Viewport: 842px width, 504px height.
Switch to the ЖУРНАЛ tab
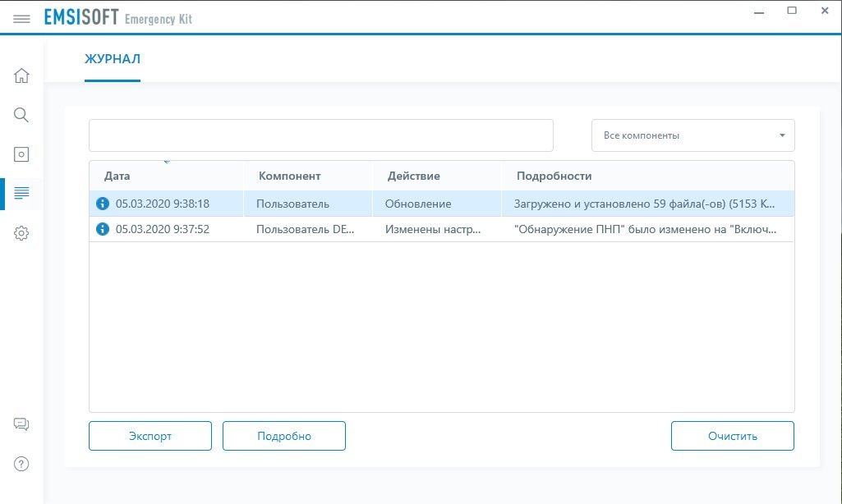(x=113, y=59)
